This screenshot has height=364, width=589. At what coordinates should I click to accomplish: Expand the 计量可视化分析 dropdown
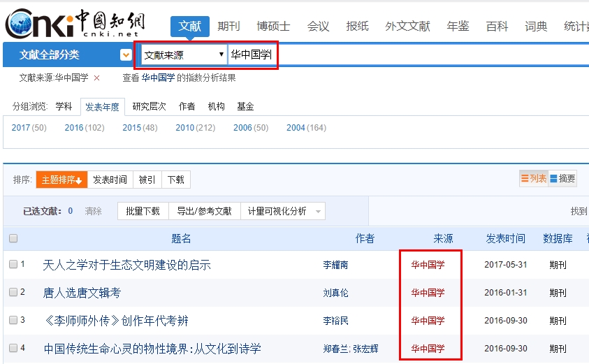[319, 212]
